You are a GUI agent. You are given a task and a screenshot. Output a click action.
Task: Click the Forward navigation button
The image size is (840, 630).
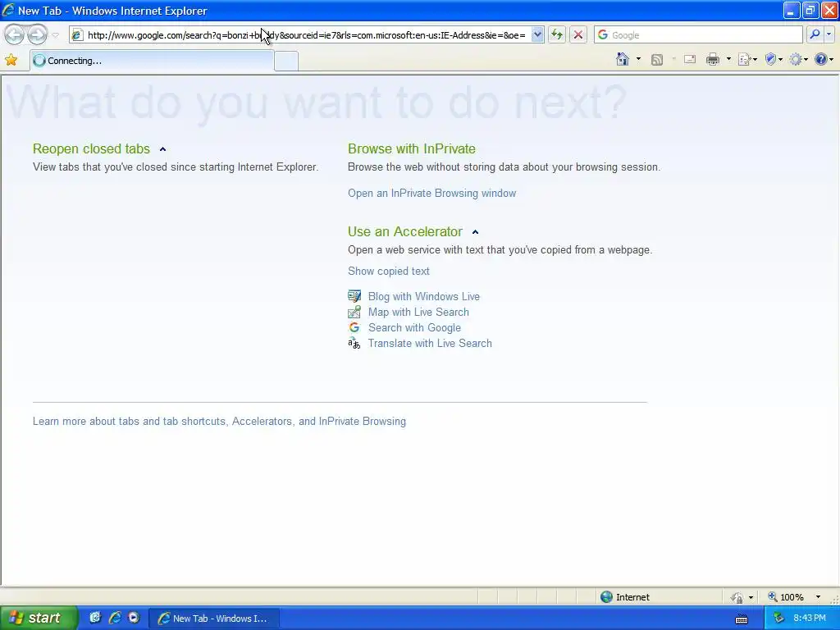click(x=37, y=34)
